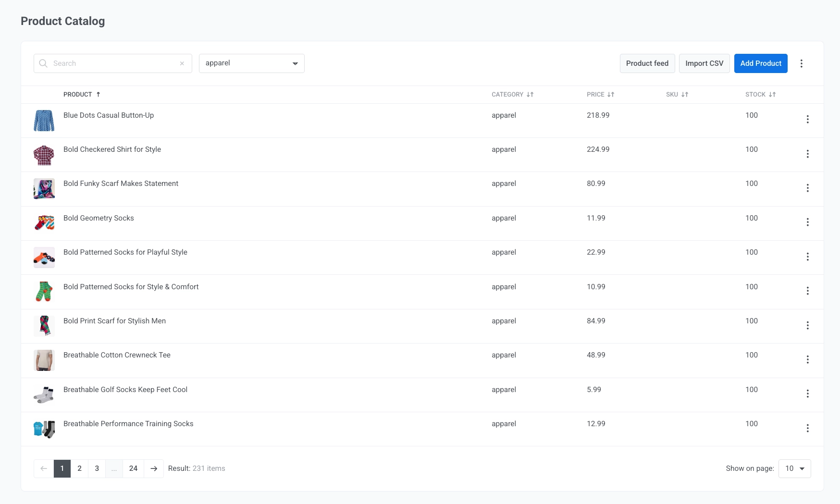Open Bold Print Scarf thumbnail image
This screenshot has height=504, width=840.
[x=44, y=326]
